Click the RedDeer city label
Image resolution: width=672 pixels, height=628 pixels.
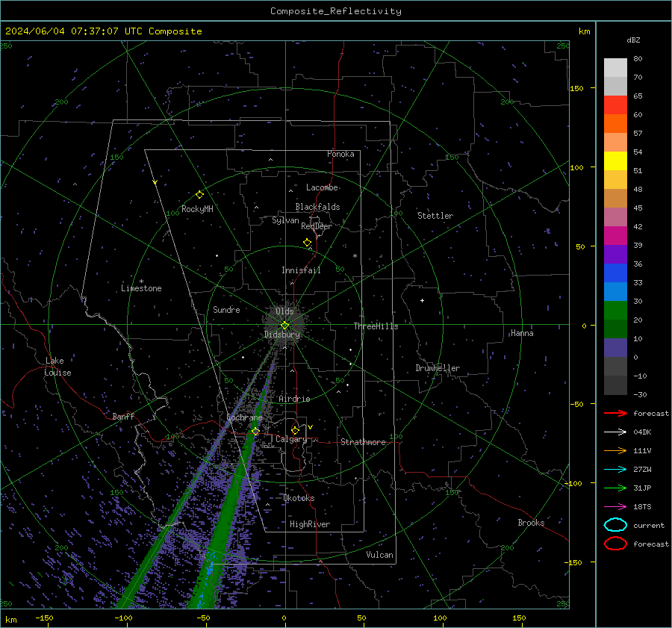coord(317,226)
